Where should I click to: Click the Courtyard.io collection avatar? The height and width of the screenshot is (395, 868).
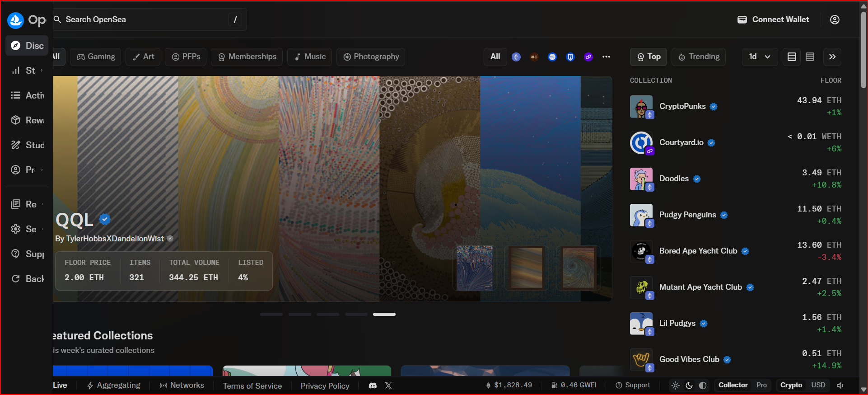pyautogui.click(x=641, y=143)
